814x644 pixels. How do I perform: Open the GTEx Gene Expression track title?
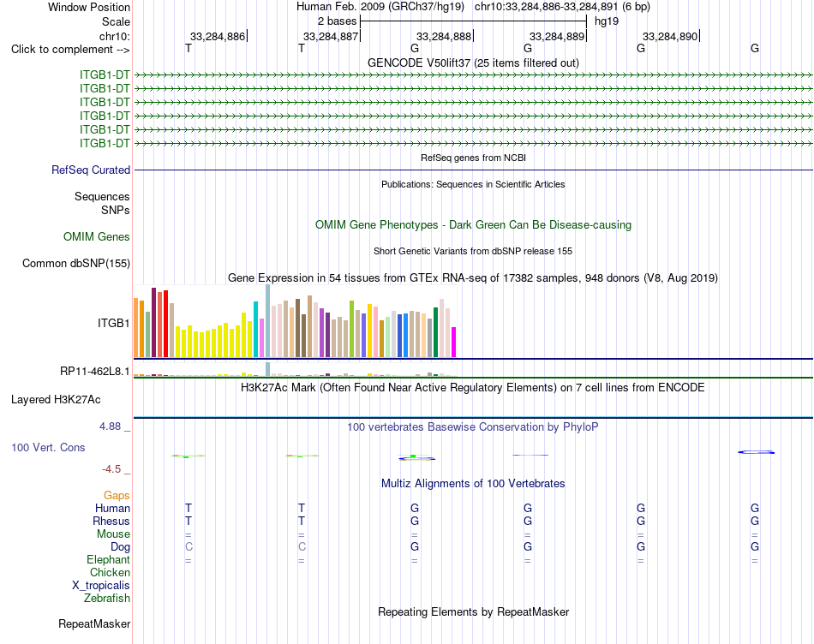point(473,277)
